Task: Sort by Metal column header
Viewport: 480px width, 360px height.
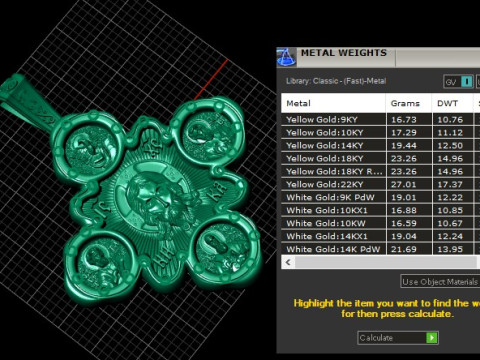Action: point(333,103)
